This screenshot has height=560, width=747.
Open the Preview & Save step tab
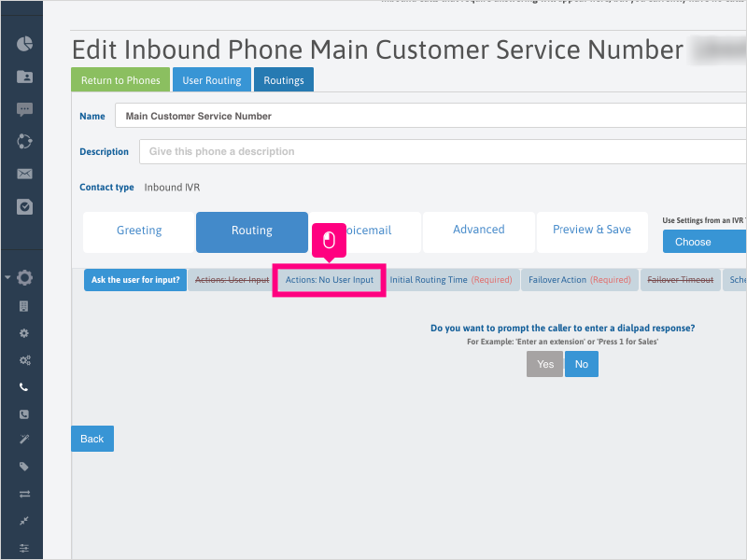pos(592,231)
